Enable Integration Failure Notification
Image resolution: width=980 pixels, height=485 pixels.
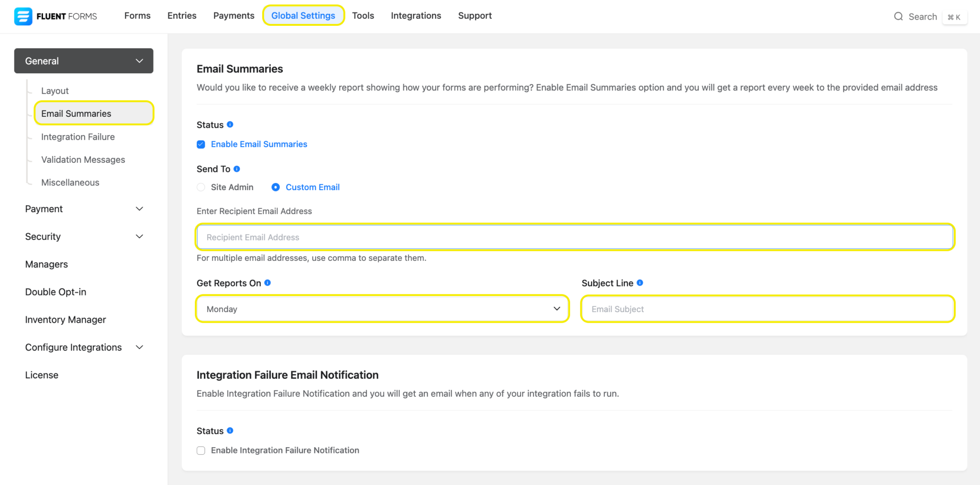[x=200, y=450]
